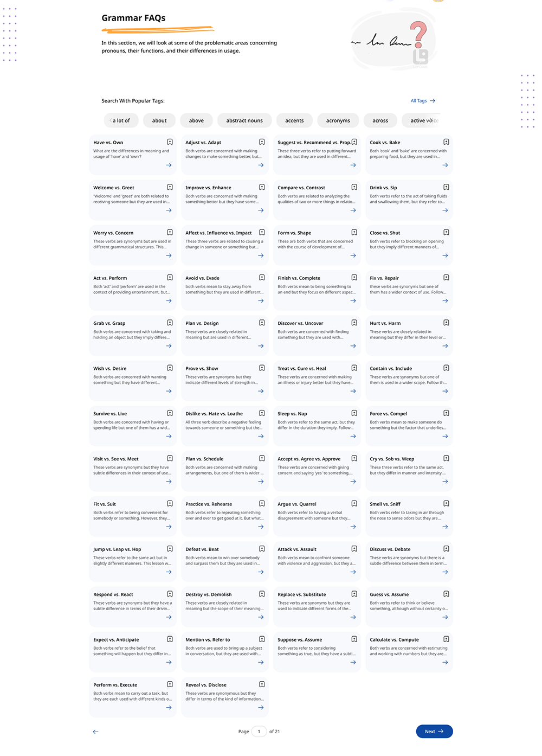Image resolution: width=542 pixels, height=756 pixels.
Task: Save the Wish vs. Desire lesson bookmark
Action: click(170, 368)
